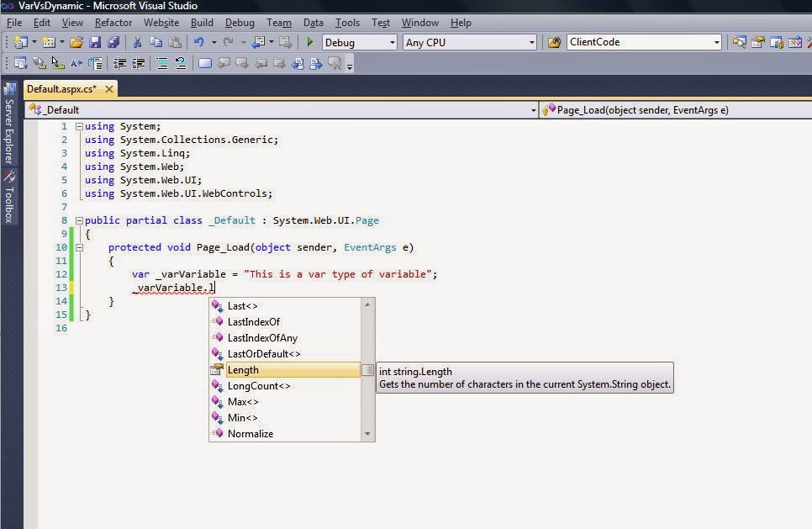Open the Website menu
Viewport: 812px width, 529px height.
pyautogui.click(x=161, y=23)
